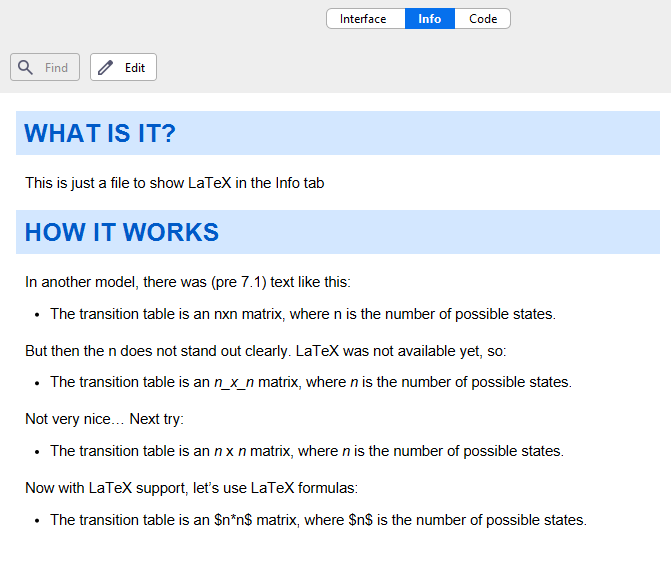This screenshot has width=671, height=563.
Task: Click the bullet mentioning 'nxn matrix'
Action: [x=303, y=314]
